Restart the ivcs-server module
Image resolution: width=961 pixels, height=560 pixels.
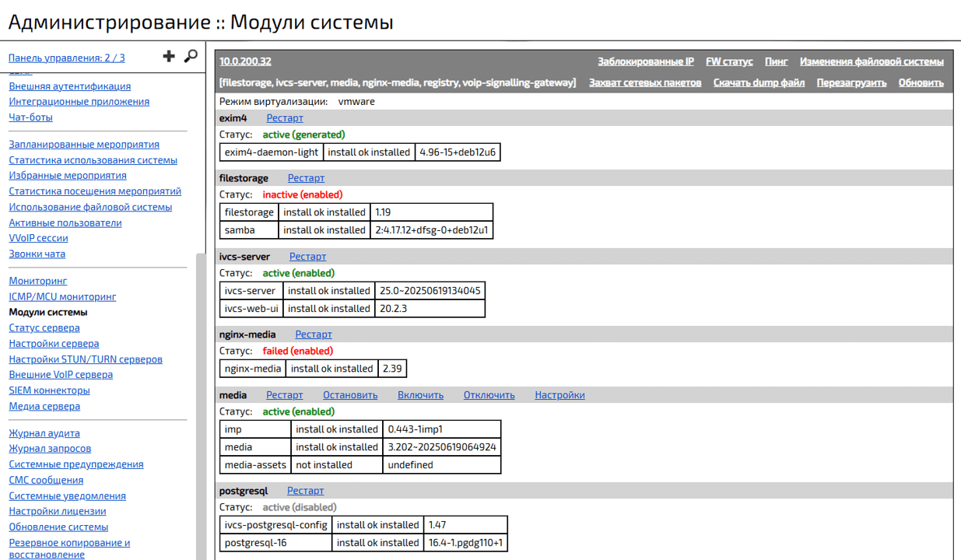click(x=308, y=257)
